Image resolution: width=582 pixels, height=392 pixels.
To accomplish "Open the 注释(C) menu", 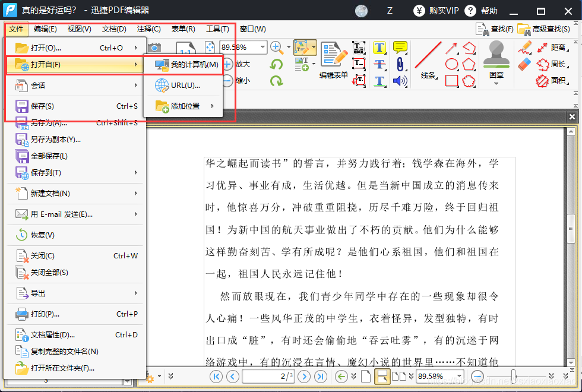I will (149, 29).
